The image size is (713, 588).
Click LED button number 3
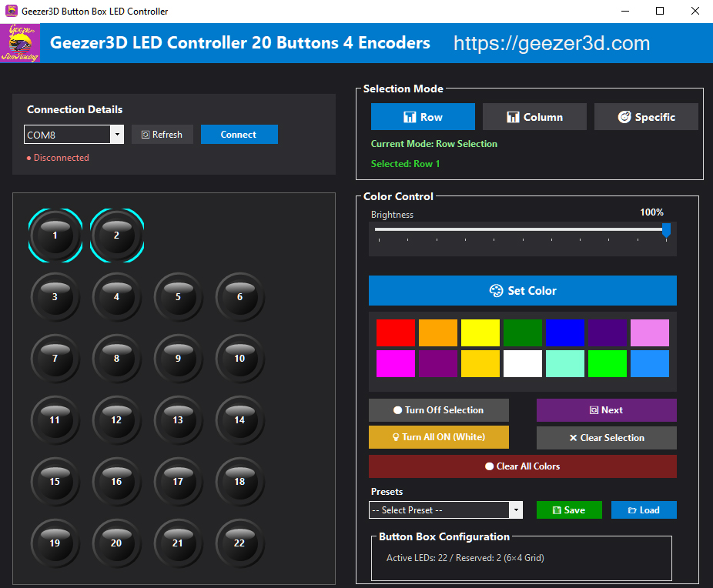pos(55,297)
